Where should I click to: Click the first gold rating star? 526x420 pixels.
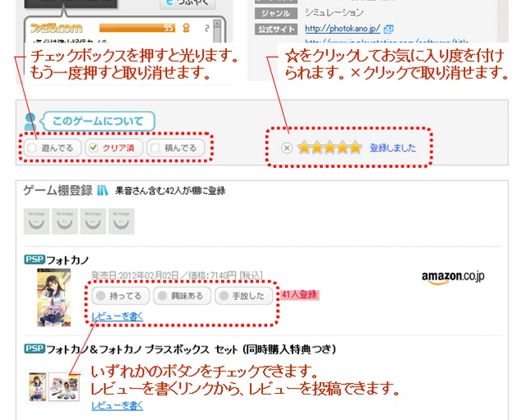(304, 148)
